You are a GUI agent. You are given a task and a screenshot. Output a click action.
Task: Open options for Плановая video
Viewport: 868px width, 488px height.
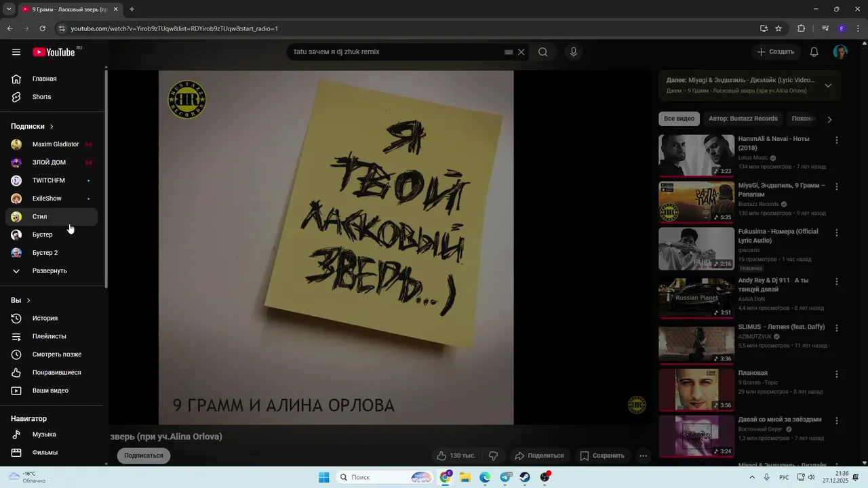pyautogui.click(x=837, y=374)
